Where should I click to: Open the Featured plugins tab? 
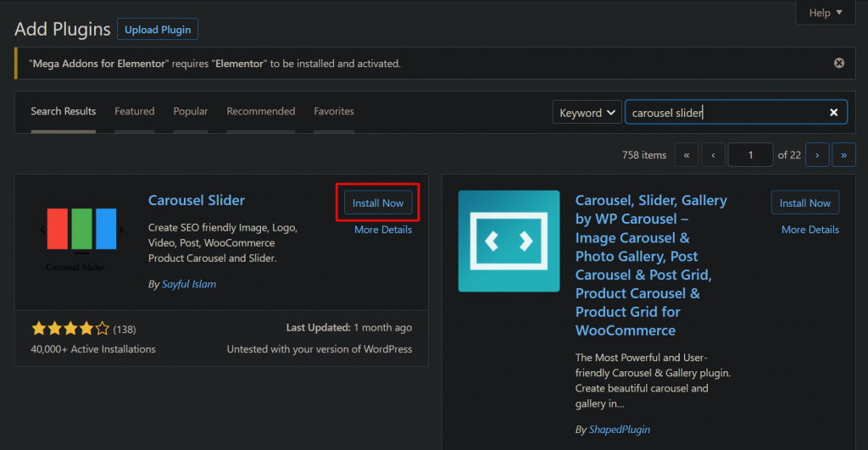pyautogui.click(x=135, y=111)
